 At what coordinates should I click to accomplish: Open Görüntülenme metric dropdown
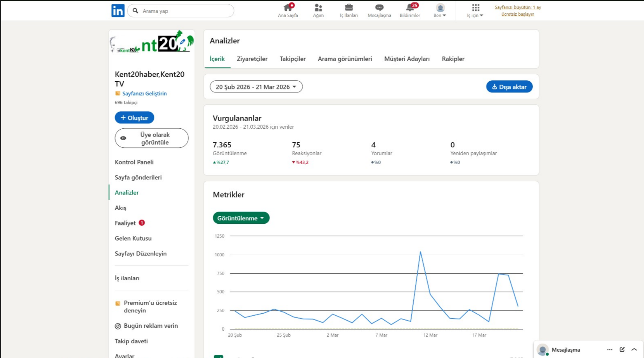[241, 218]
